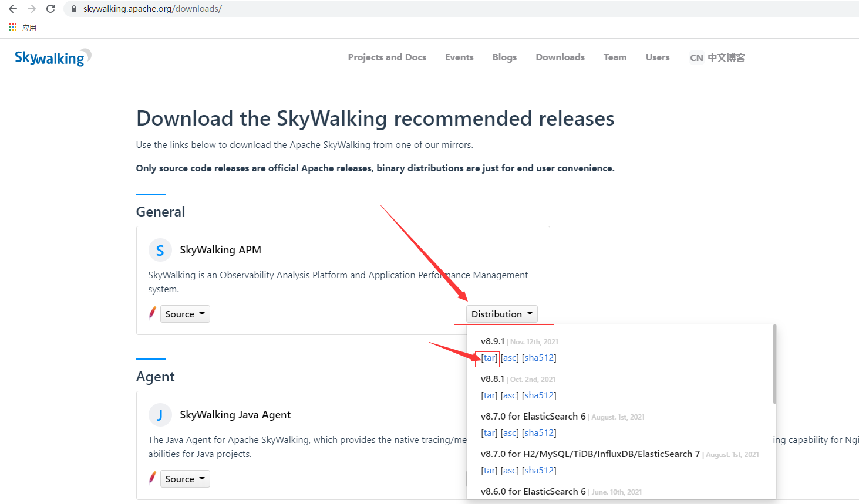Click 'v8.7.0 for ElasticSearch 6' entry
Screen dimensions: 859x504
533,417
